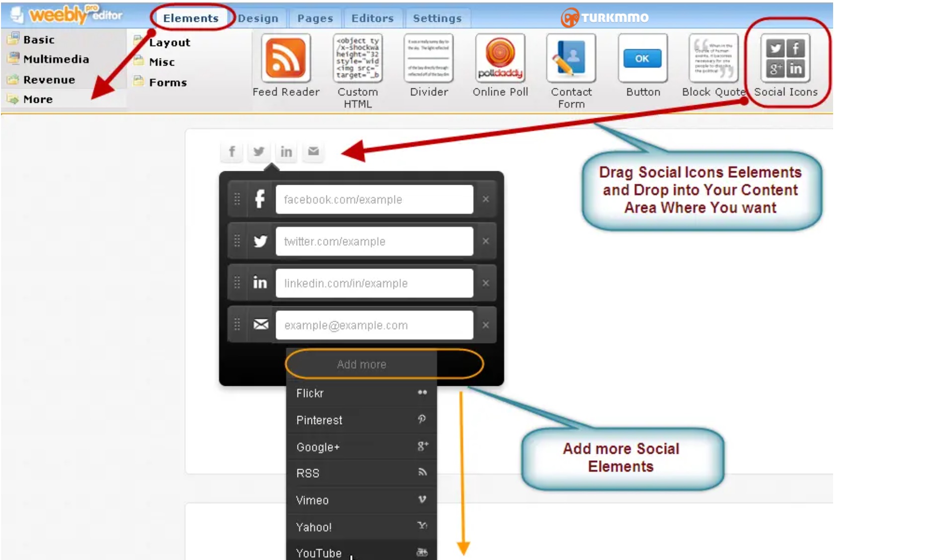Viewport: 925px width, 560px height.
Task: Click the Weebly pro editor logo
Action: [67, 15]
